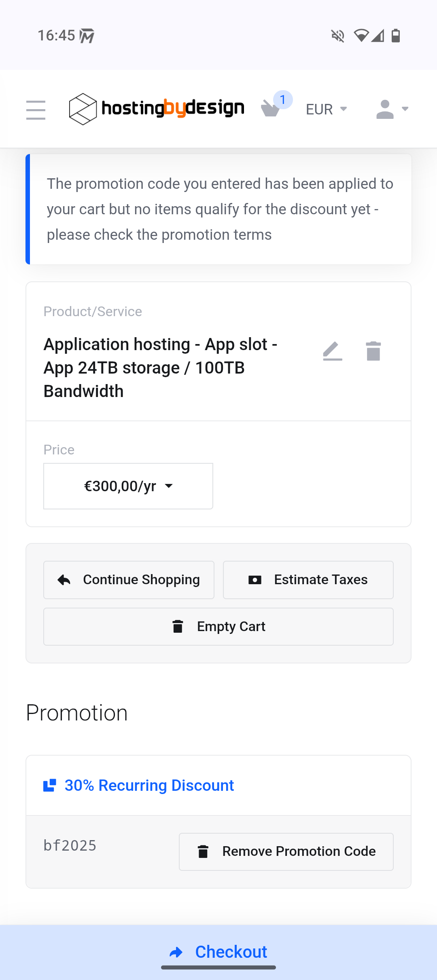
Task: Open the shopping cart basket icon
Action: 270,109
